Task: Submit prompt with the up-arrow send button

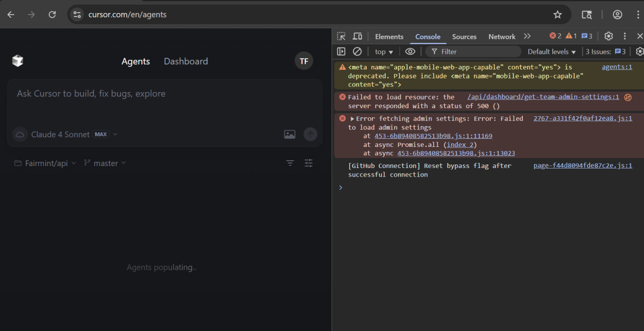Action: [310, 134]
